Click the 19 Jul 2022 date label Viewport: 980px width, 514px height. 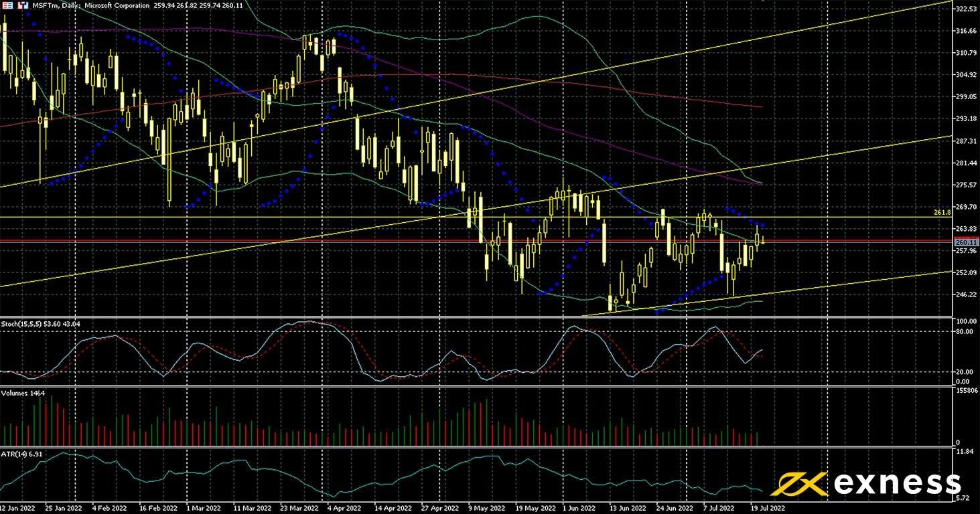pyautogui.click(x=769, y=508)
